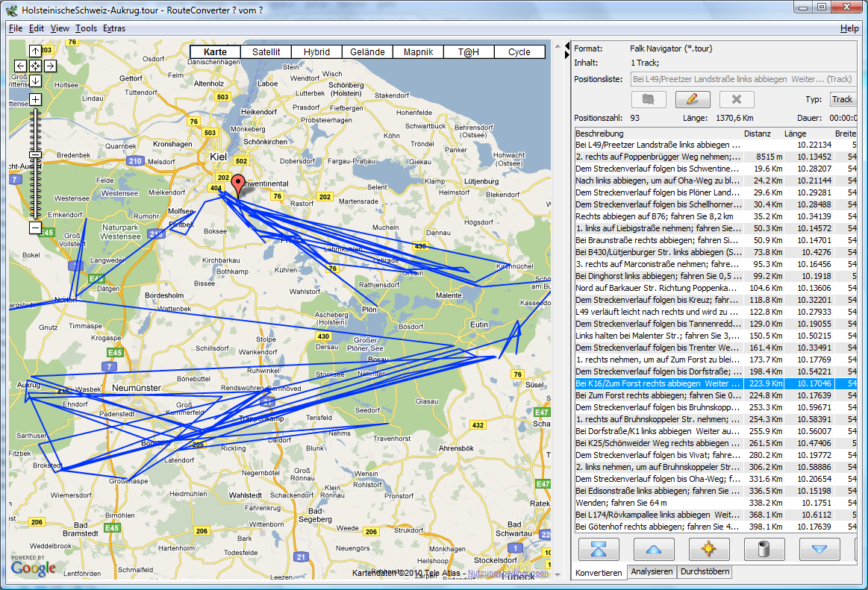Click the move to top button

click(x=599, y=550)
